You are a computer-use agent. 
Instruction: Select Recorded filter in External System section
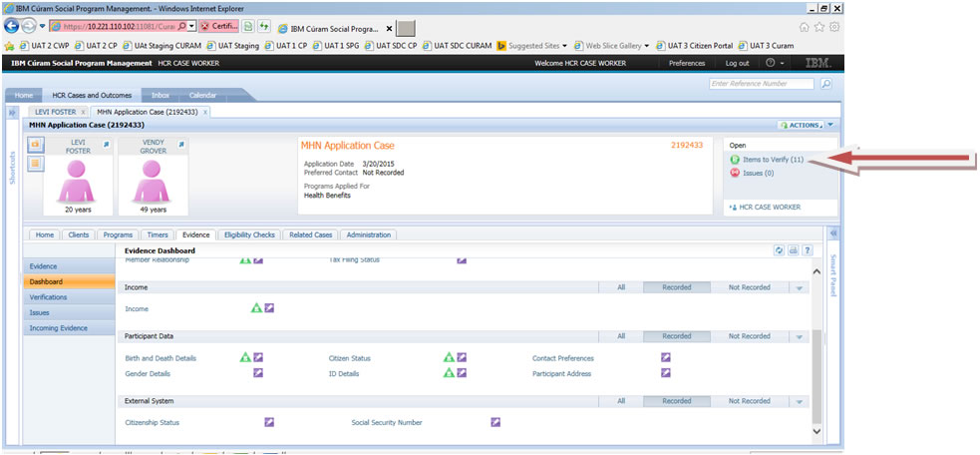point(677,400)
